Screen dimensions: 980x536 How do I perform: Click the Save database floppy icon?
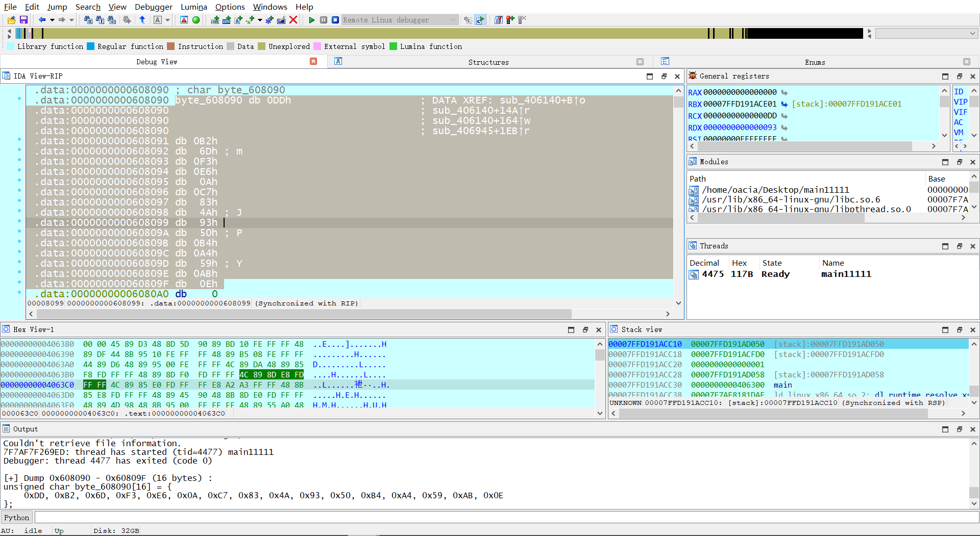(23, 20)
